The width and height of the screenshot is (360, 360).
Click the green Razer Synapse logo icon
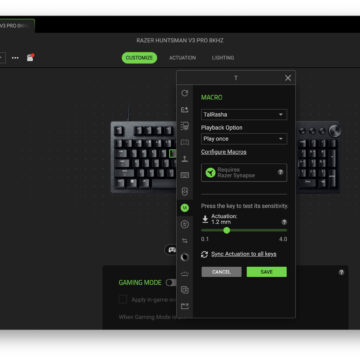(x=210, y=172)
